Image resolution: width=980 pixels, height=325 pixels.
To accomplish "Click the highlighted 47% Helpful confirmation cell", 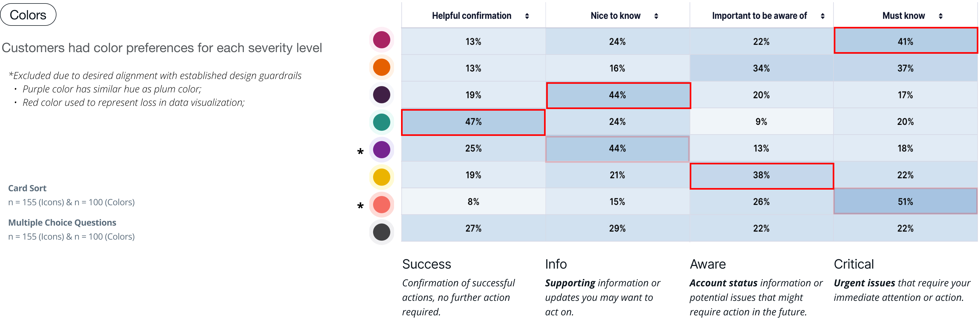I will [473, 122].
